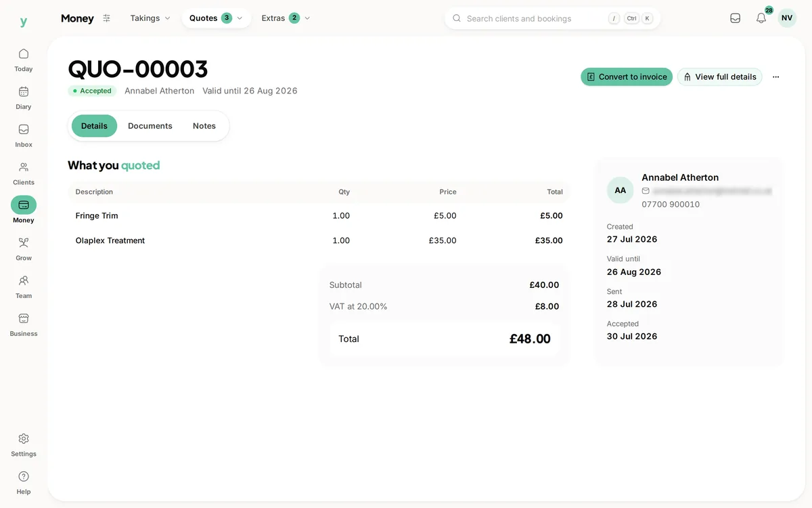
Task: Click the AA client avatar
Action: click(x=621, y=190)
